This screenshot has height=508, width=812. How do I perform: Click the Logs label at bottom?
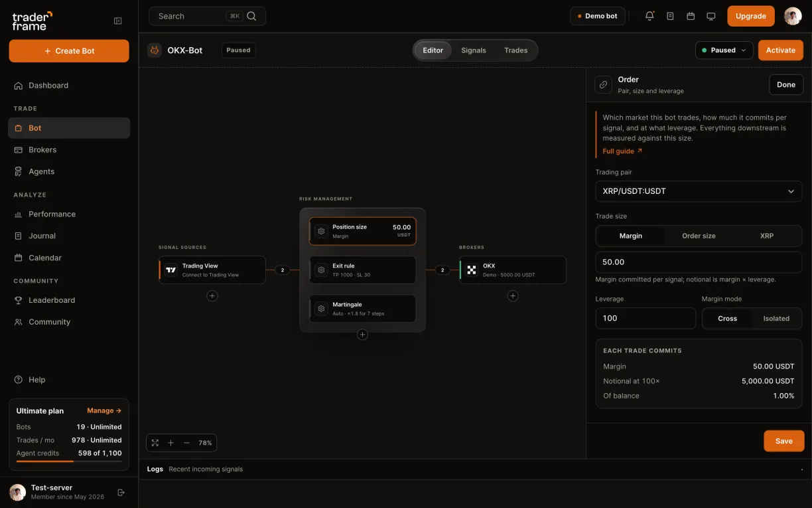click(155, 469)
